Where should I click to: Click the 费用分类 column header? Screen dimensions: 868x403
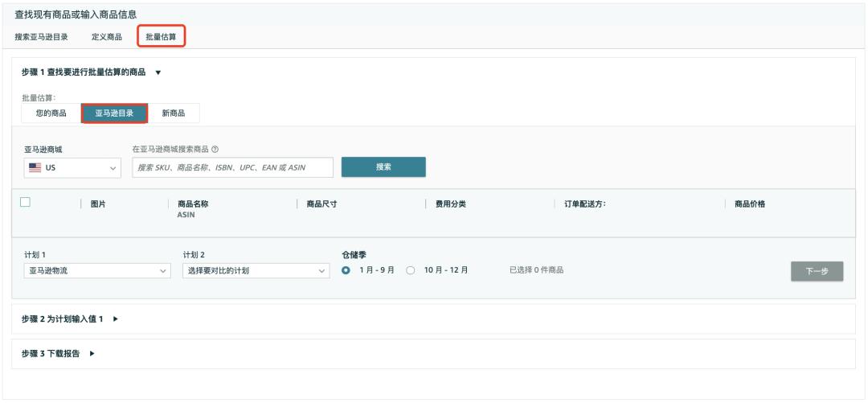[x=451, y=204]
